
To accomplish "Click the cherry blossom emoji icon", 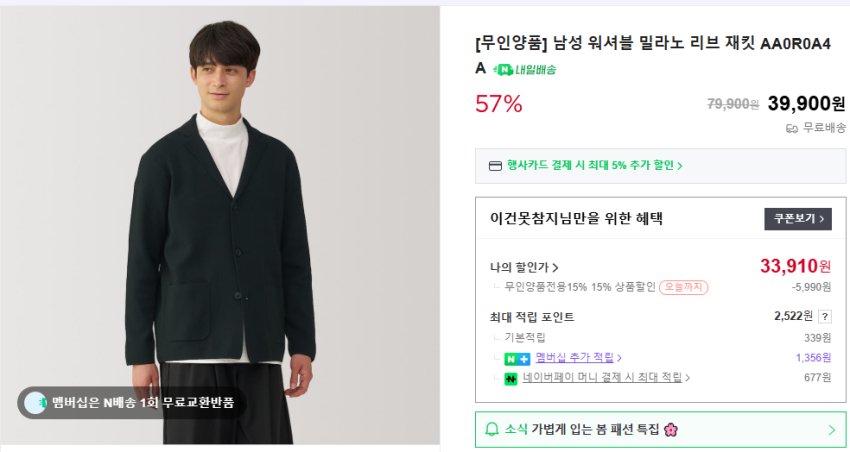I will pos(670,429).
